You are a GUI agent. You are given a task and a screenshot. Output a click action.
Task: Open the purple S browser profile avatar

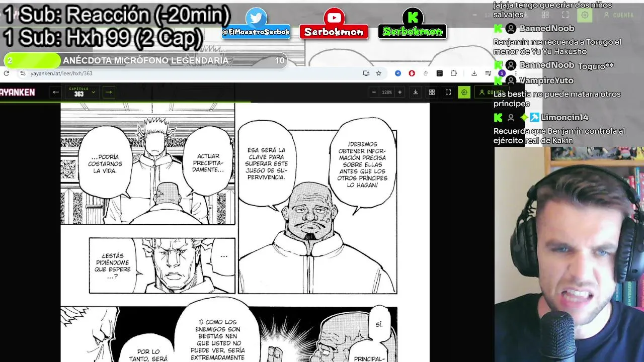tap(502, 73)
